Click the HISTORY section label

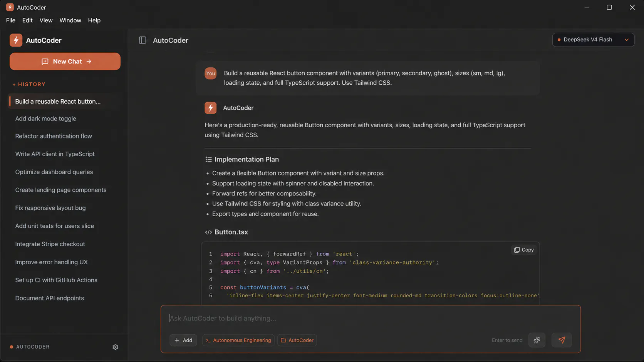pyautogui.click(x=32, y=84)
